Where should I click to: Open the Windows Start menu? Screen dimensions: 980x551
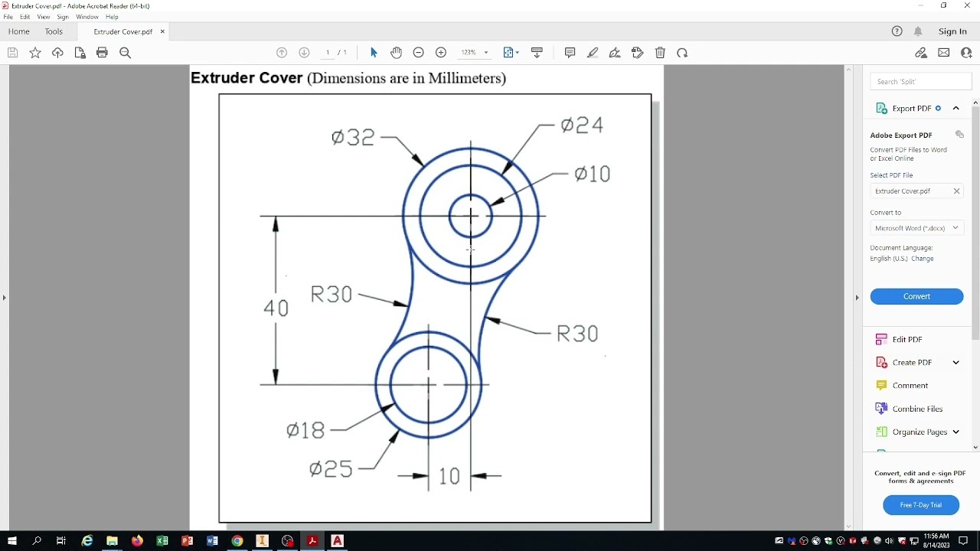pos(11,541)
